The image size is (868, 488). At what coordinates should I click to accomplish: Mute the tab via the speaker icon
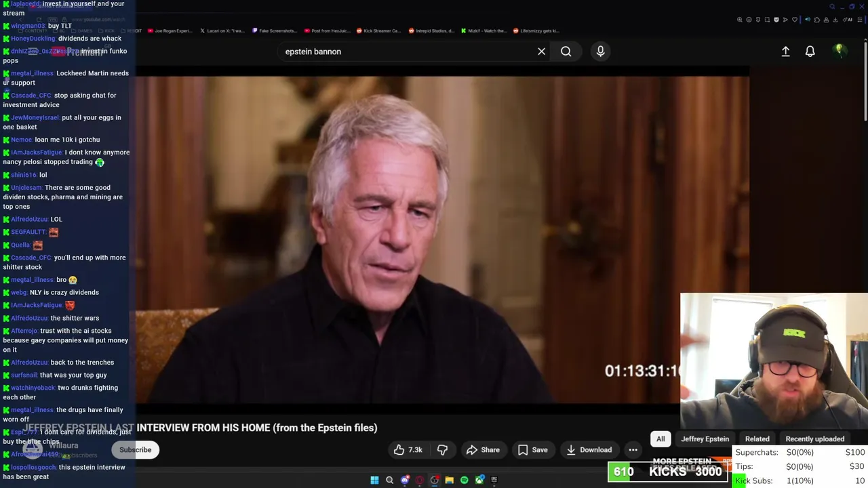tap(807, 20)
